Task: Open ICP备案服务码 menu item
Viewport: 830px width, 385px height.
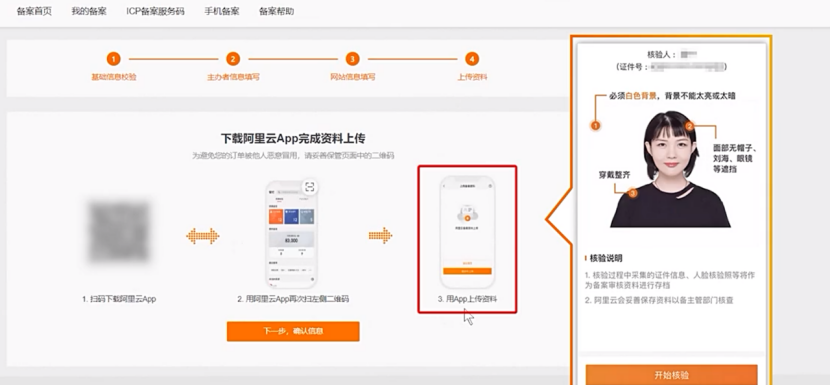Action: click(x=155, y=12)
